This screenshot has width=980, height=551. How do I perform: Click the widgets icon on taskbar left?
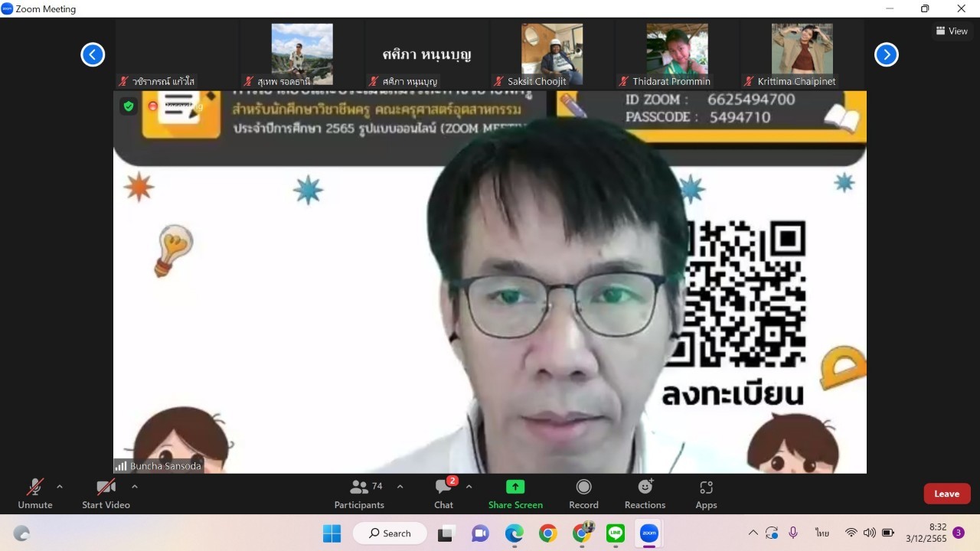click(x=21, y=533)
